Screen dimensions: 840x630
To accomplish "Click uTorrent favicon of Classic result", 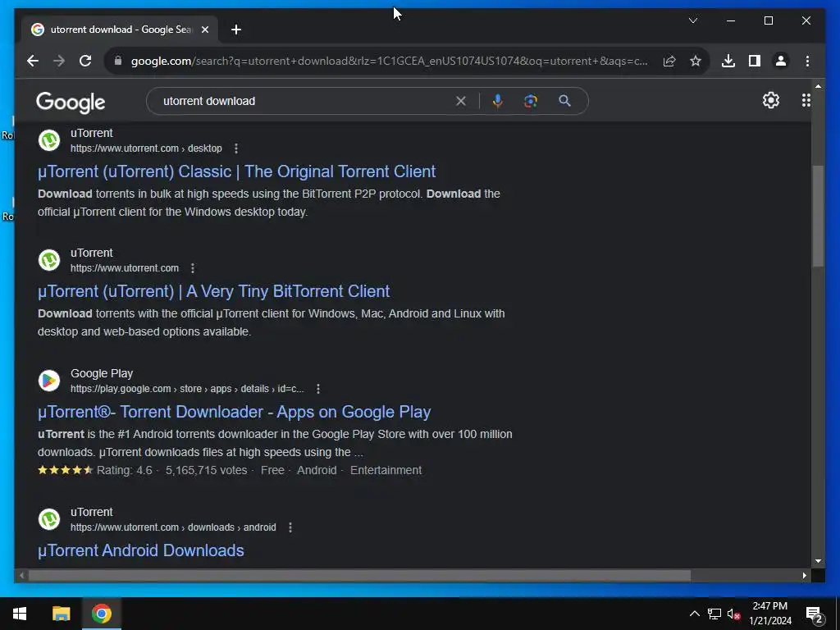I will point(49,141).
